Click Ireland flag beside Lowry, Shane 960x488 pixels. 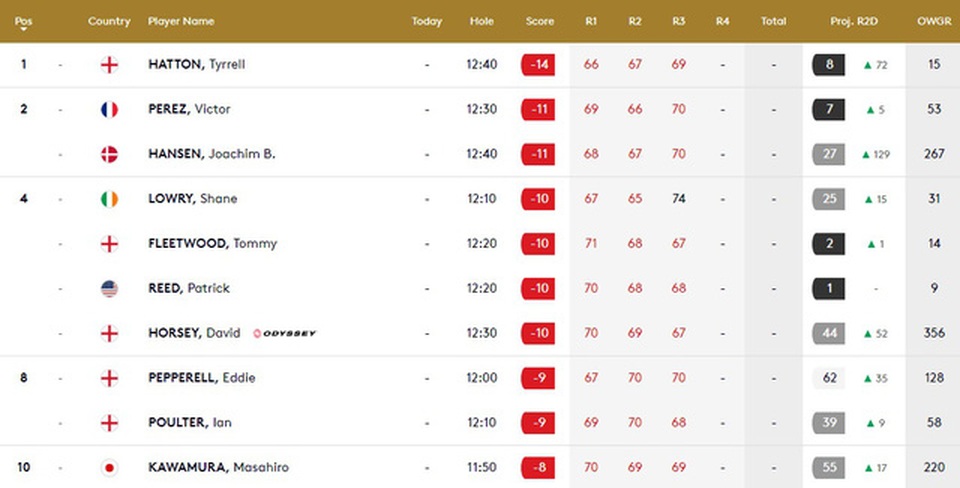coord(109,199)
